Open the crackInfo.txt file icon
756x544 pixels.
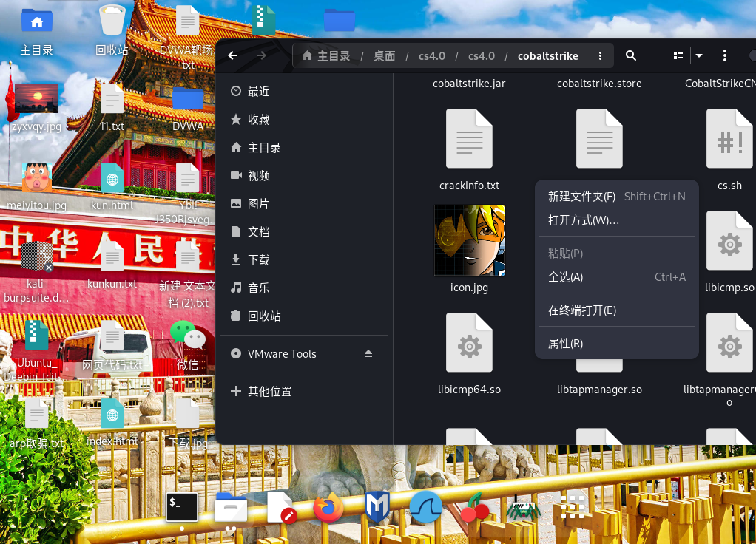tap(469, 139)
